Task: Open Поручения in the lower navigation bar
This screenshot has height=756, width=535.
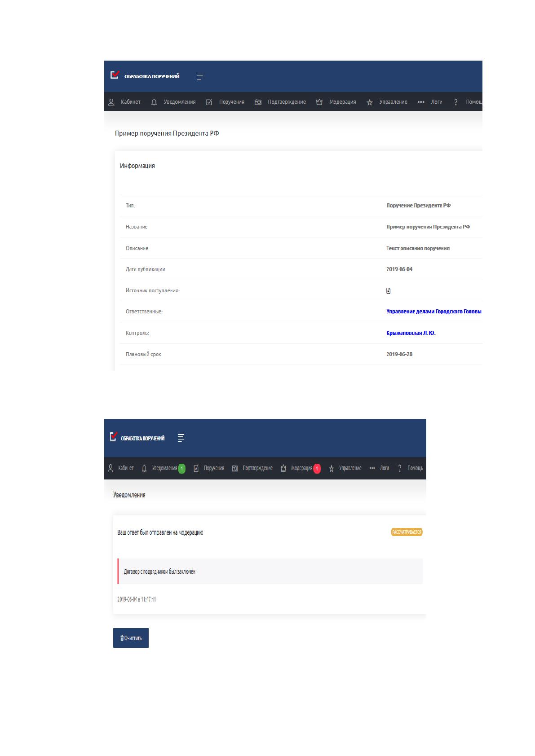Action: point(209,468)
